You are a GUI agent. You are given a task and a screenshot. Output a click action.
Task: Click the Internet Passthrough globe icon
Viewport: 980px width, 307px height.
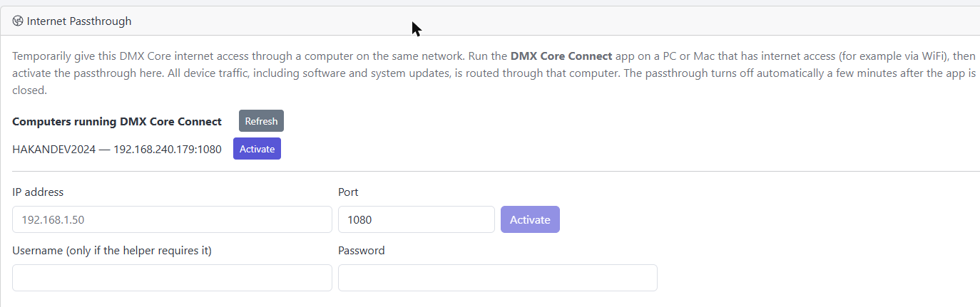18,21
